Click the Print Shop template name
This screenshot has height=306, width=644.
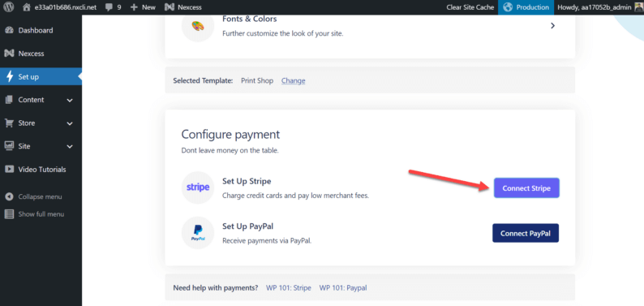point(257,80)
